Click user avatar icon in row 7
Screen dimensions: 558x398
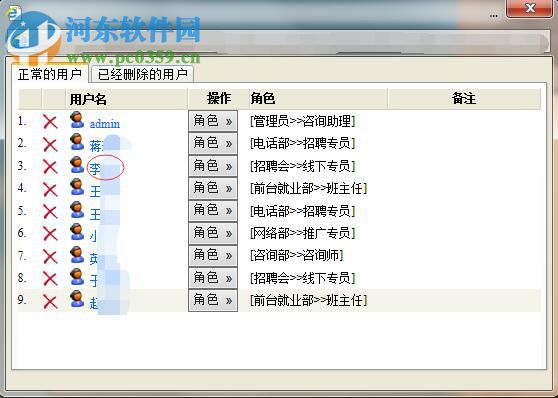pyautogui.click(x=77, y=254)
